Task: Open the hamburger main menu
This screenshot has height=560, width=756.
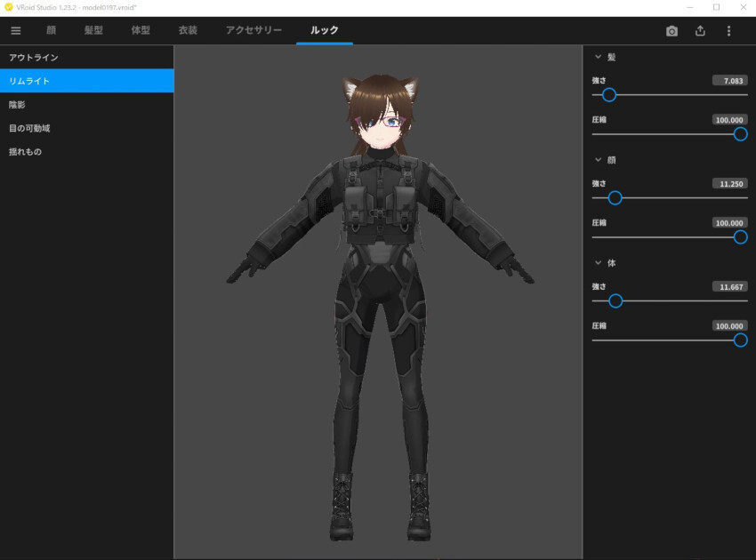Action: pos(15,30)
